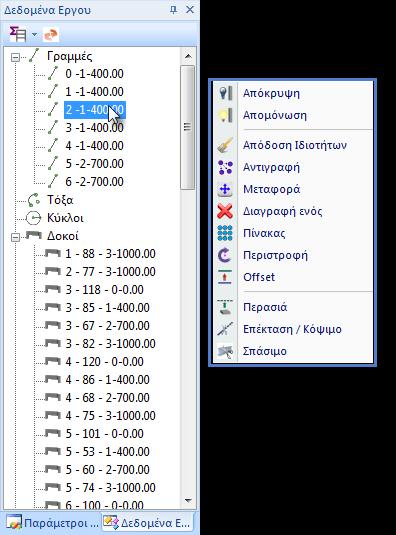This screenshot has width=396, height=535.
Task: Choose Απόδοση Ιδιοτήτων menu entry
Action: point(293,145)
